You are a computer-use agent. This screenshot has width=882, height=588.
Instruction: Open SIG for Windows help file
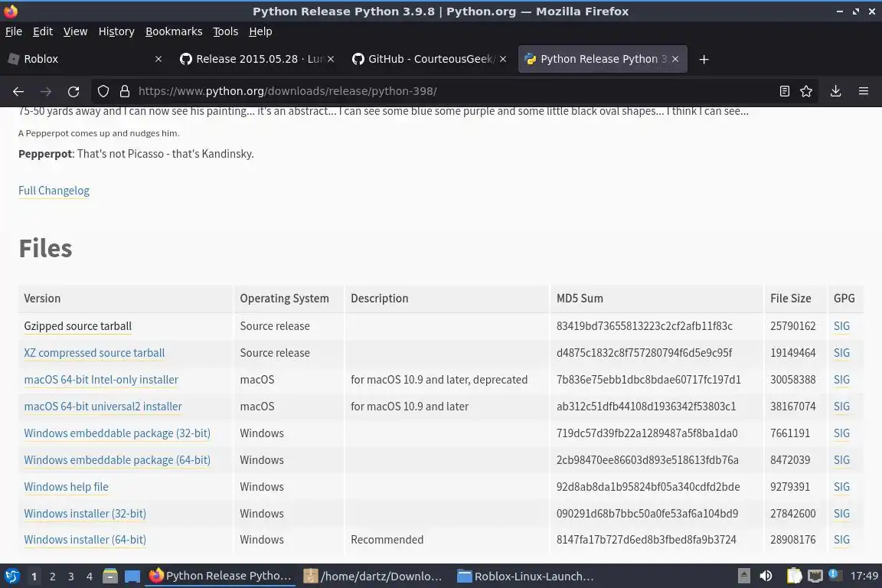click(x=841, y=487)
